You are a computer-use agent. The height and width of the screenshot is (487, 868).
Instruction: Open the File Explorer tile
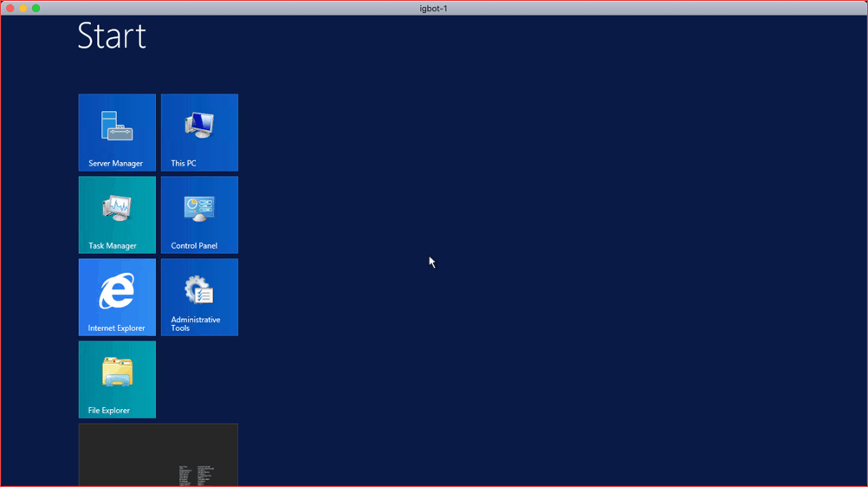[x=117, y=380]
